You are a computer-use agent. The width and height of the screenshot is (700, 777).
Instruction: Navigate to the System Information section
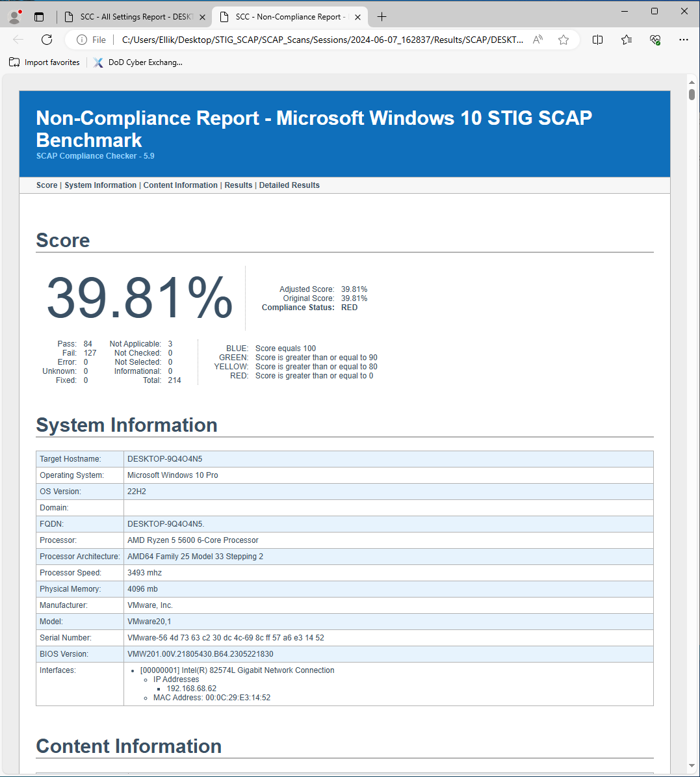100,185
